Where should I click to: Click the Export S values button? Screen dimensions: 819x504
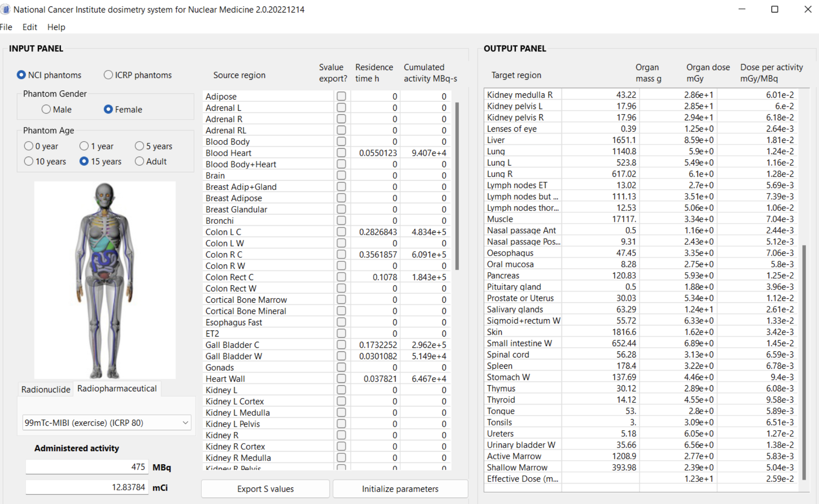pyautogui.click(x=265, y=489)
